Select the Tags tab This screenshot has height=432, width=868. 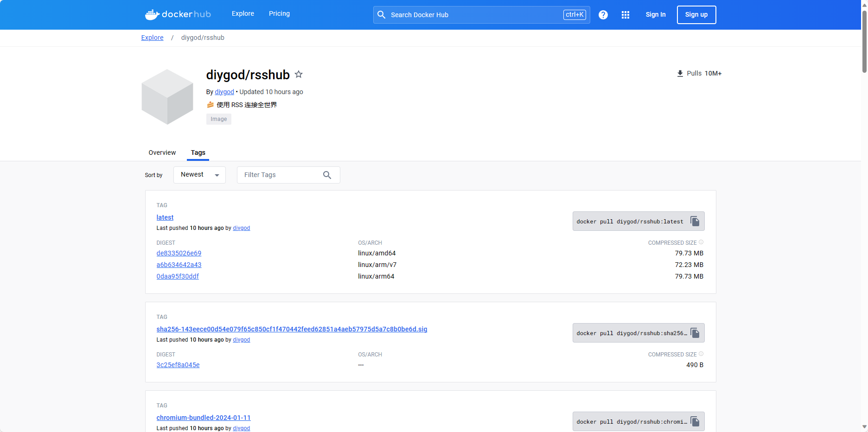coord(198,152)
